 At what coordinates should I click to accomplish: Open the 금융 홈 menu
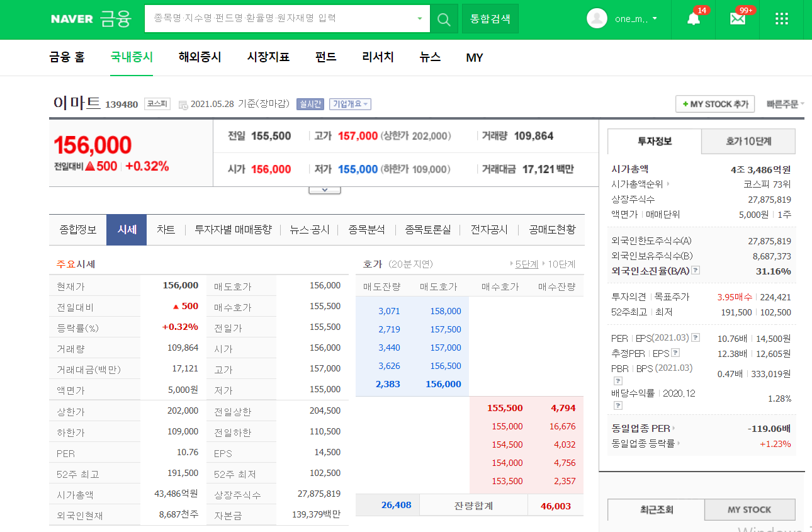pos(67,57)
